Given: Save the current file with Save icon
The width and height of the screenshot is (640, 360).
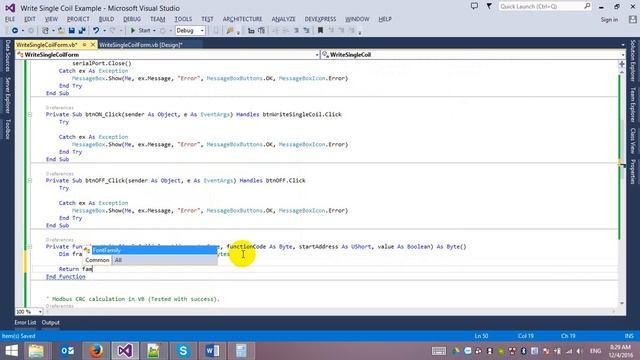Looking at the screenshot, I should [x=72, y=31].
